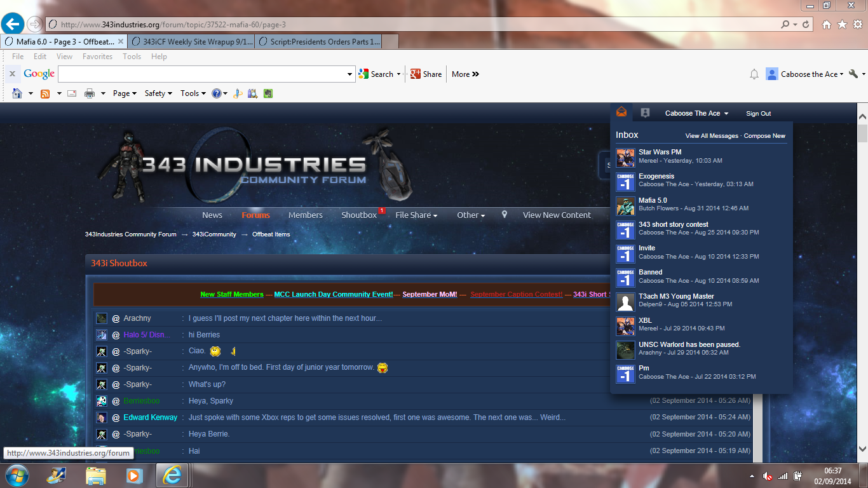The width and height of the screenshot is (868, 488).
Task: Click the map marker icon in nav bar
Action: click(505, 215)
